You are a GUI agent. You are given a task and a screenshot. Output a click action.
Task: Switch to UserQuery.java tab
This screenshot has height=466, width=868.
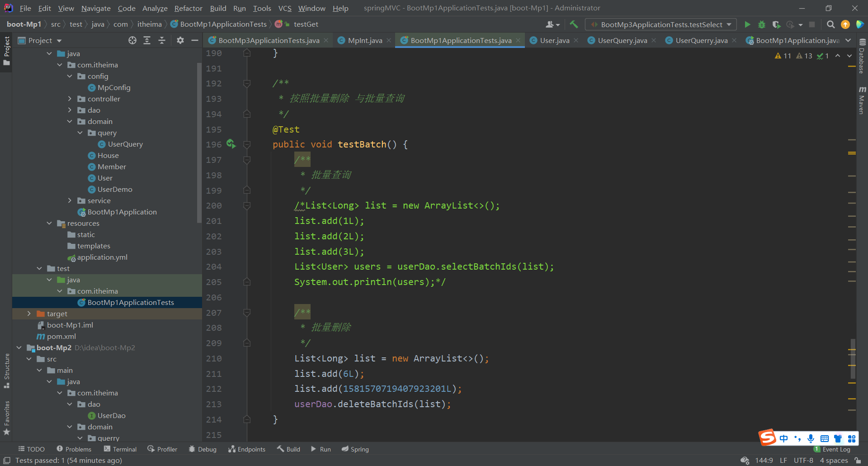tap(623, 40)
